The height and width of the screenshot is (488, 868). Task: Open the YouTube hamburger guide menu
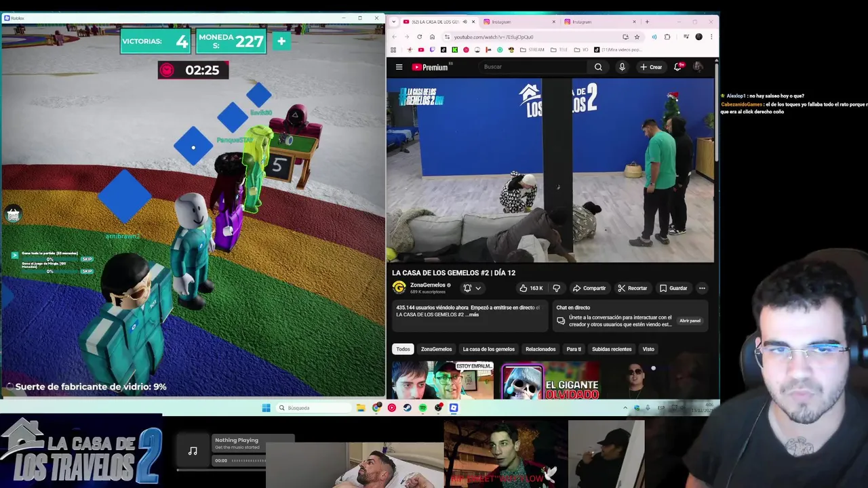click(x=399, y=67)
